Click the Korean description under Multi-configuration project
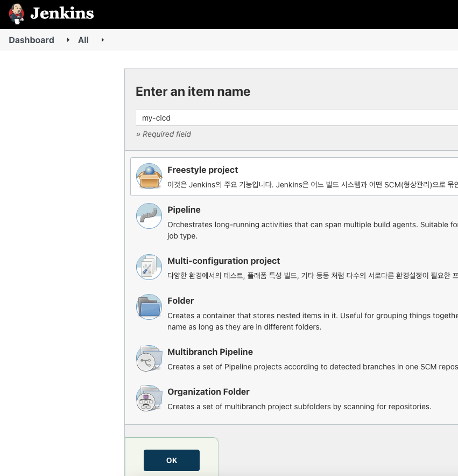 313,276
